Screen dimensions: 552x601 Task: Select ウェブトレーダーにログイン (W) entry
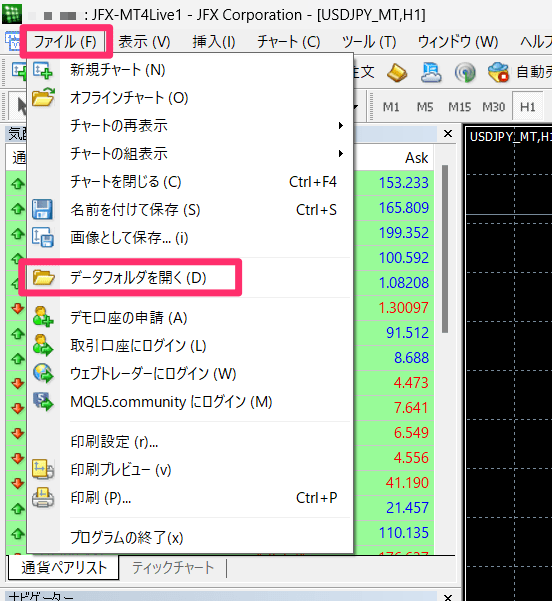[190, 374]
